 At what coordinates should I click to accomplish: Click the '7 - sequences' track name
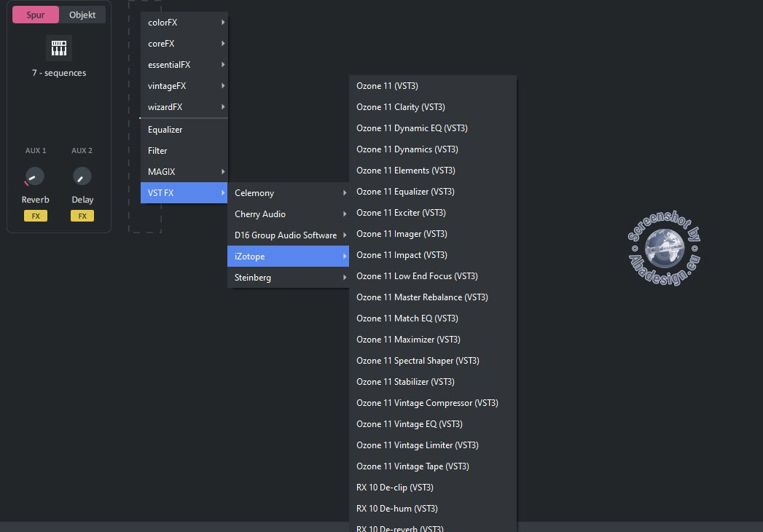(59, 73)
